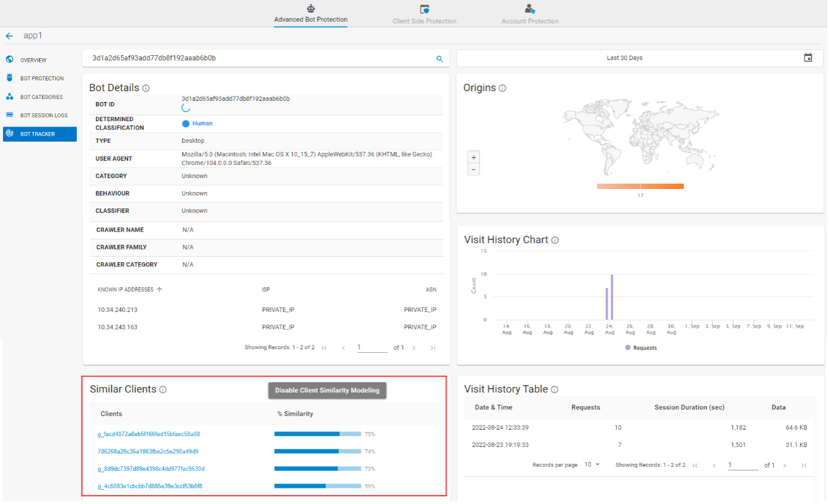Click the 2022-08-24 12:33:39 visit row
Screen dimensions: 829x504
tap(640, 428)
